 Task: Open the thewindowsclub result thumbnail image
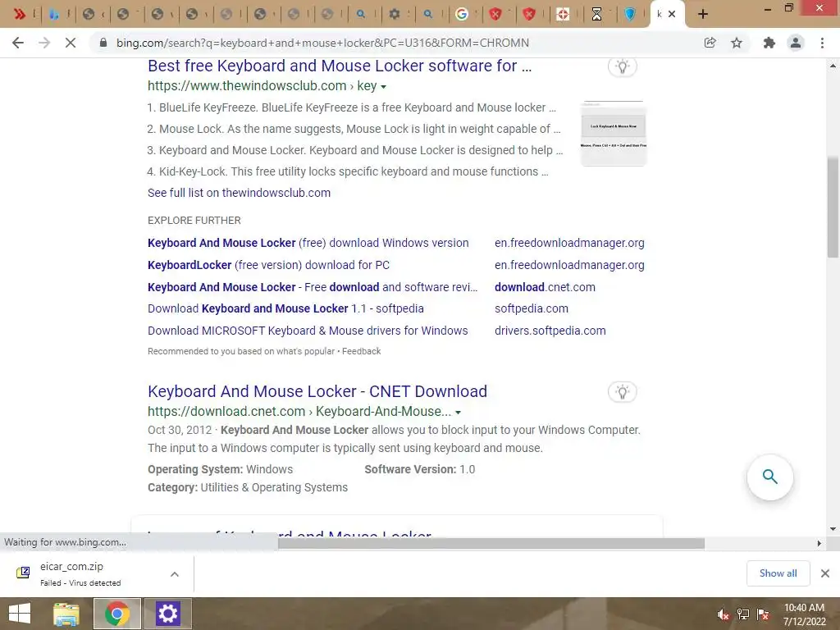pyautogui.click(x=614, y=134)
